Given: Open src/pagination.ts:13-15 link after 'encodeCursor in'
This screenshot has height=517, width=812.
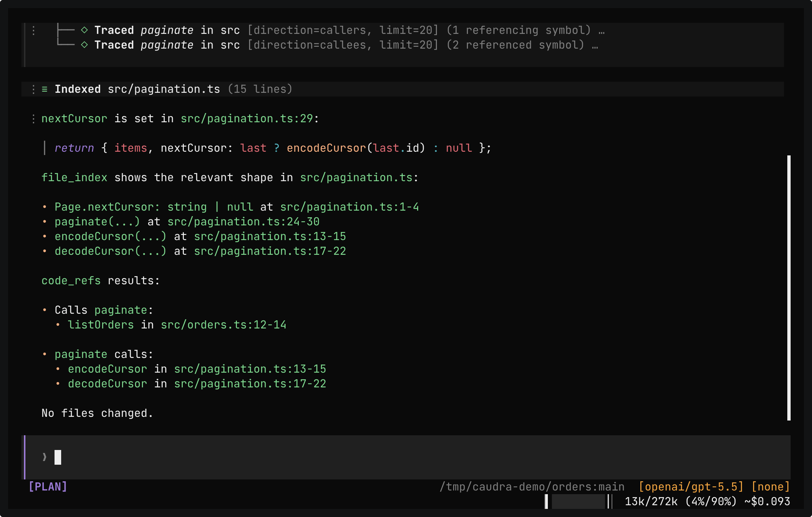Looking at the screenshot, I should 250,369.
